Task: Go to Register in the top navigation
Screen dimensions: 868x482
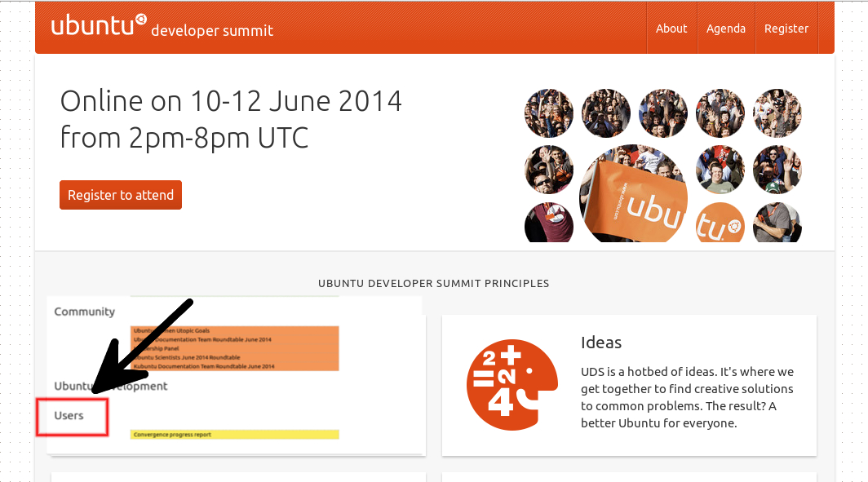Action: tap(786, 29)
